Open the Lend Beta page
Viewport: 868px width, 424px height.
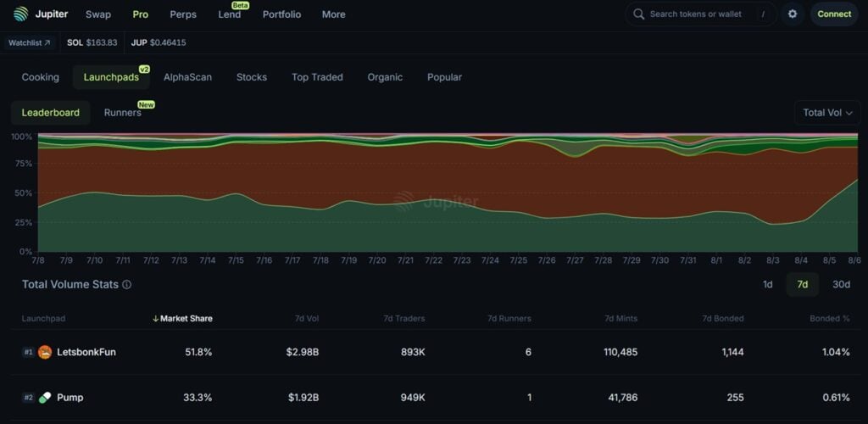pos(230,14)
